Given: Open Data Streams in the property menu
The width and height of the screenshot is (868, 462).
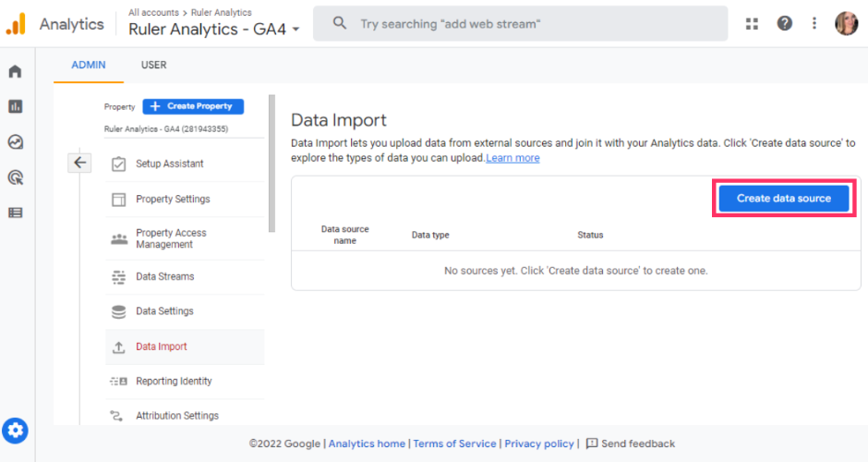Looking at the screenshot, I should [164, 276].
